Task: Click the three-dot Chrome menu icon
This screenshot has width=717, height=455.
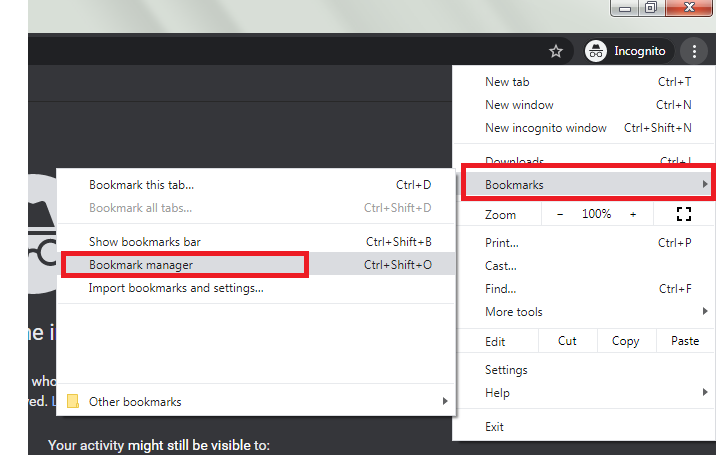Action: pyautogui.click(x=693, y=51)
